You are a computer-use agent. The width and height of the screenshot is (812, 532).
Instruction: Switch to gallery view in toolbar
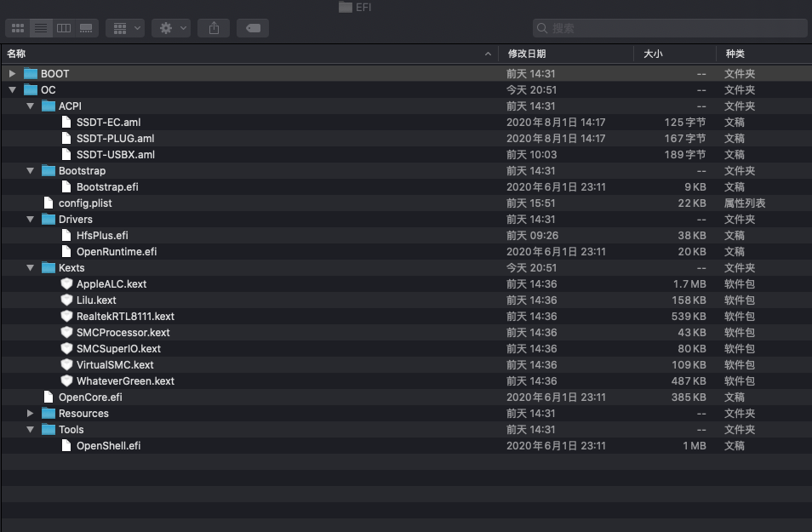click(x=87, y=28)
